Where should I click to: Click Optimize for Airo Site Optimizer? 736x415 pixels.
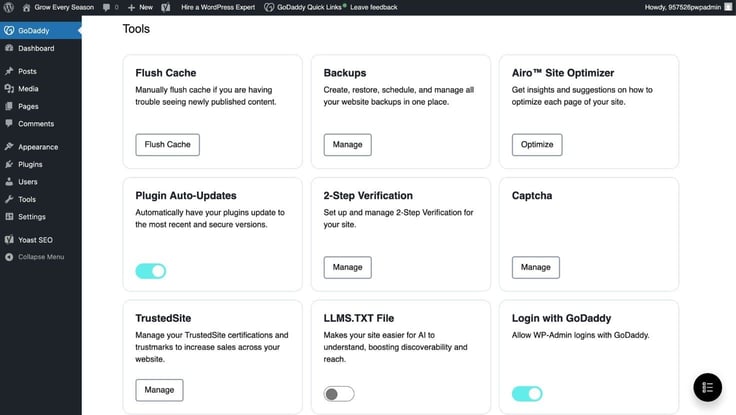(x=537, y=145)
